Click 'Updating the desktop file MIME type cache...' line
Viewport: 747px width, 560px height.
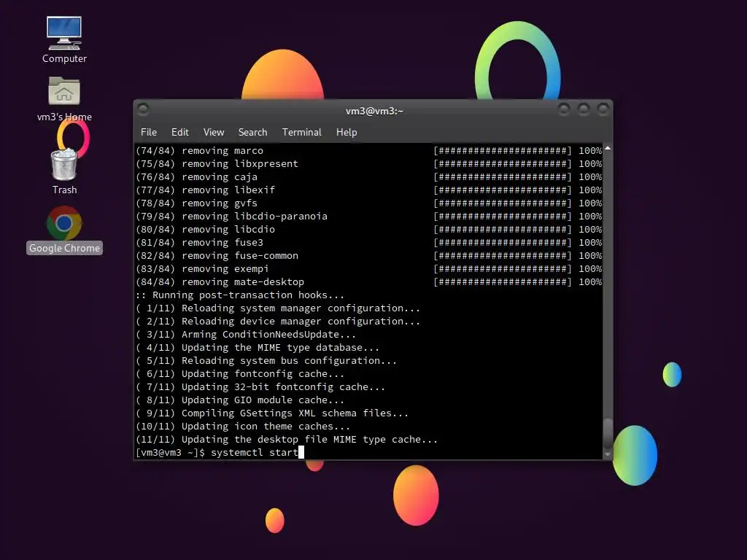[286, 440]
